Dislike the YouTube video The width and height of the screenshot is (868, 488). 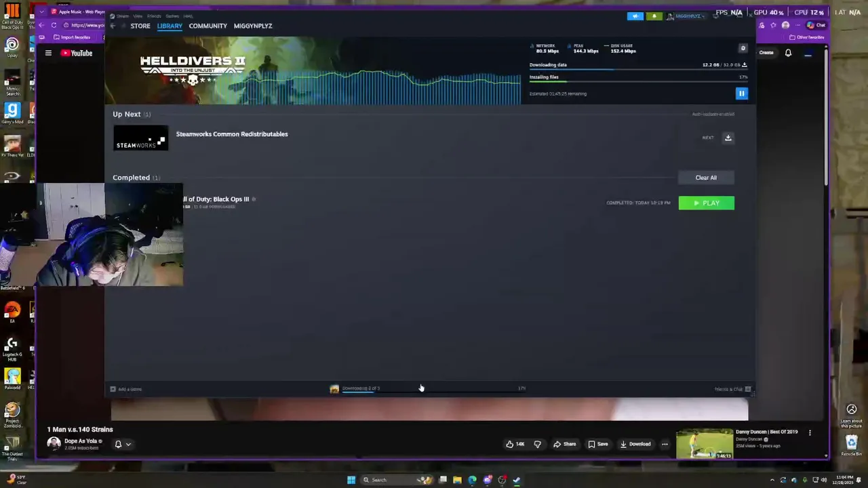pyautogui.click(x=537, y=444)
